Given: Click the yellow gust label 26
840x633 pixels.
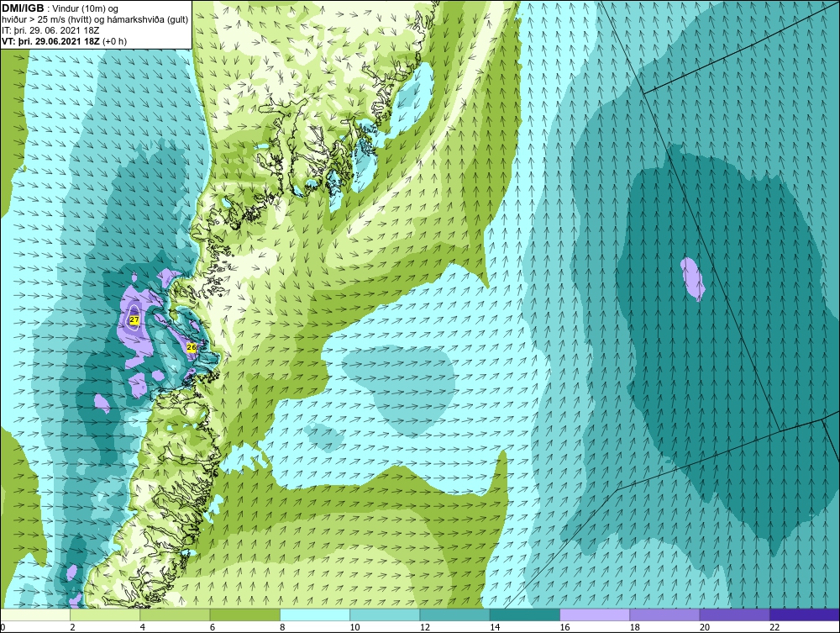Looking at the screenshot, I should (192, 347).
